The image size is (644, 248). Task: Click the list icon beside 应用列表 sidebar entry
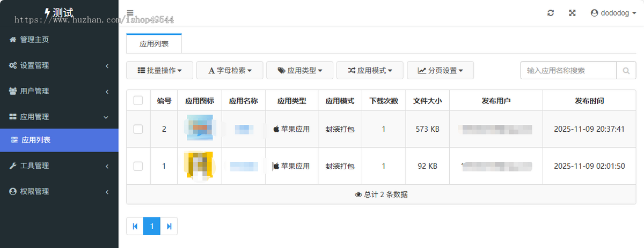click(14, 140)
